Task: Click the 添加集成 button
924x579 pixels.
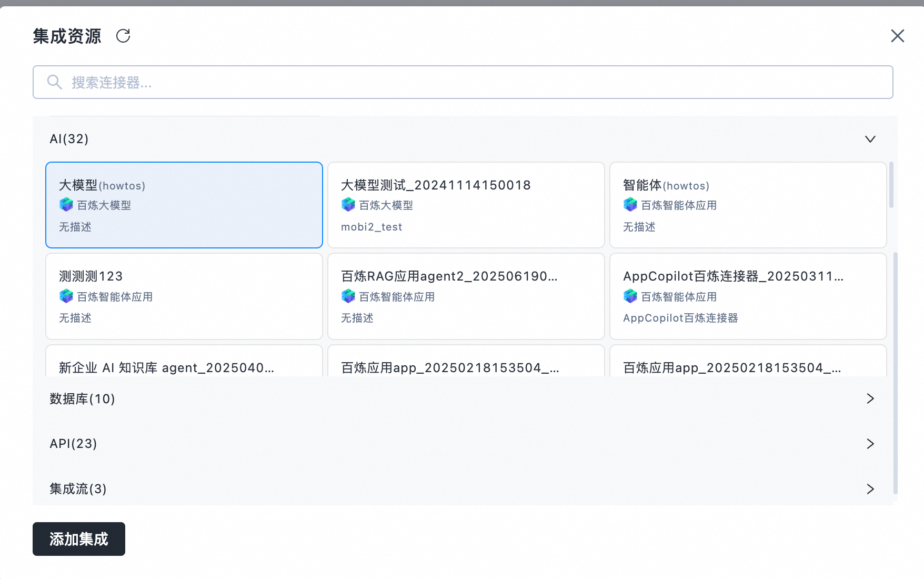Action: pyautogui.click(x=79, y=539)
